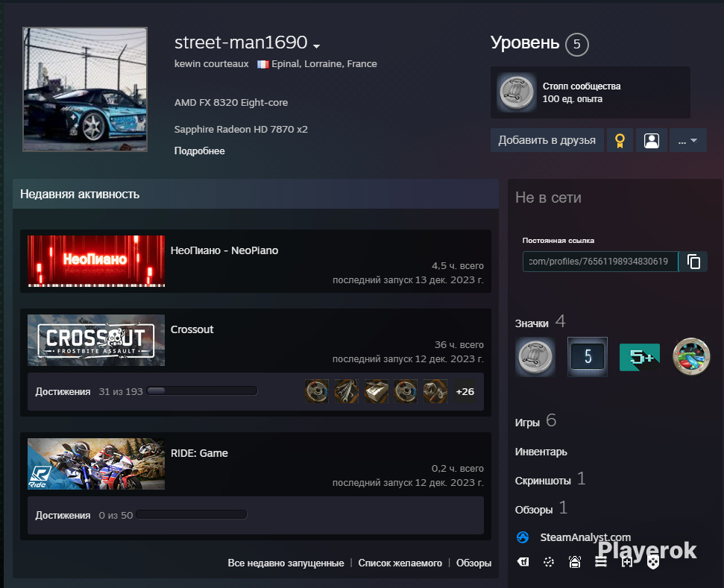Open the RIDE: Game title link

(x=200, y=453)
